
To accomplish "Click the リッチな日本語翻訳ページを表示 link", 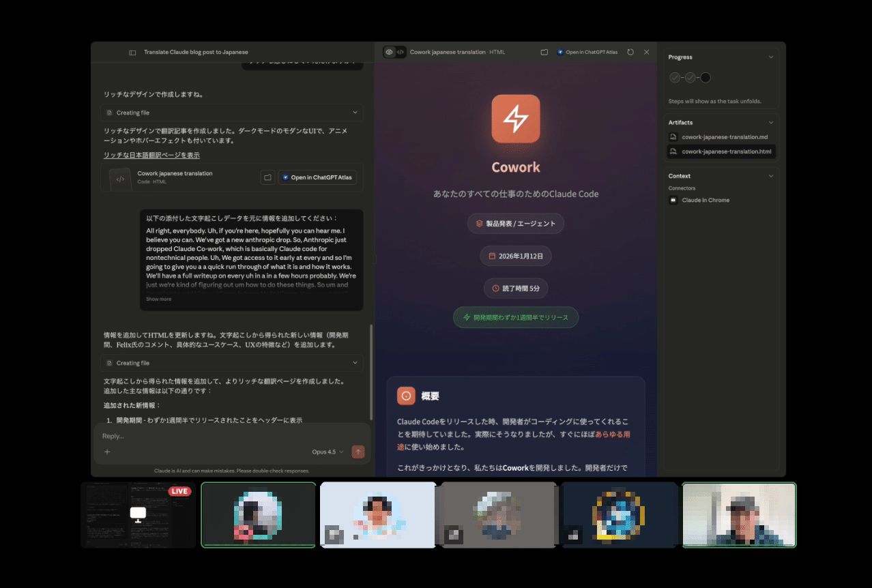I will (x=151, y=155).
